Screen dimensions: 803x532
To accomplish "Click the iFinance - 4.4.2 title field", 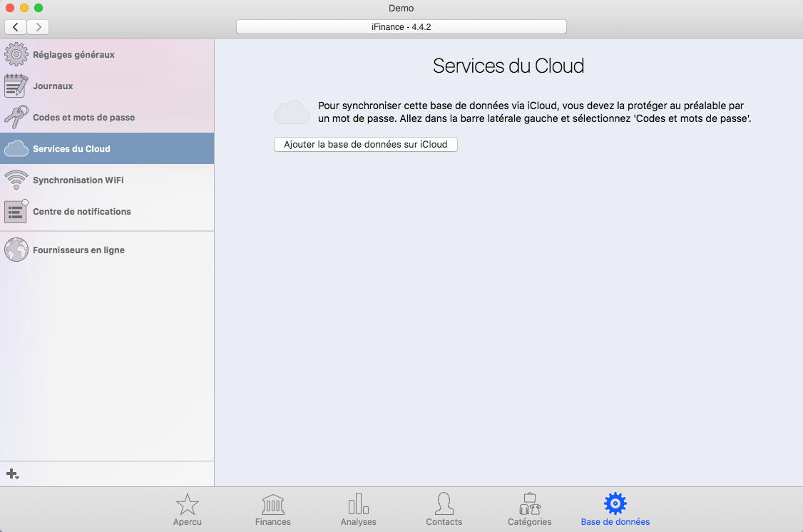I will tap(401, 26).
